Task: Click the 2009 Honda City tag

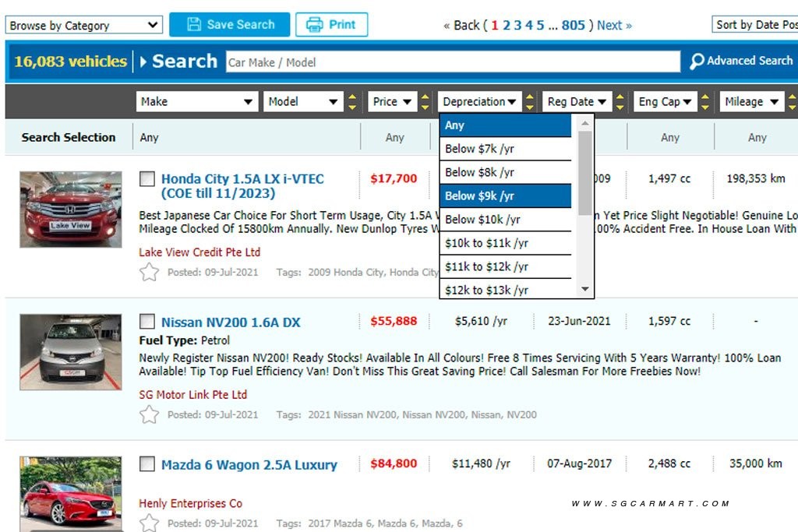Action: (347, 272)
